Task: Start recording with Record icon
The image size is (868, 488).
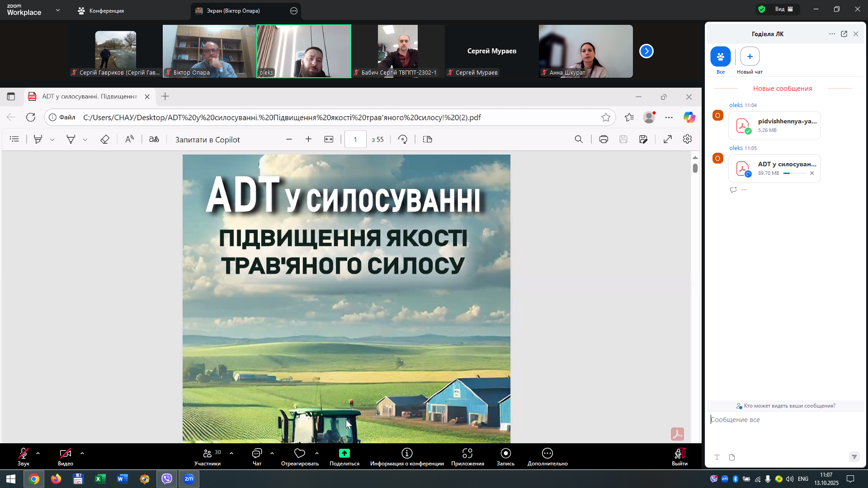Action: click(x=505, y=453)
